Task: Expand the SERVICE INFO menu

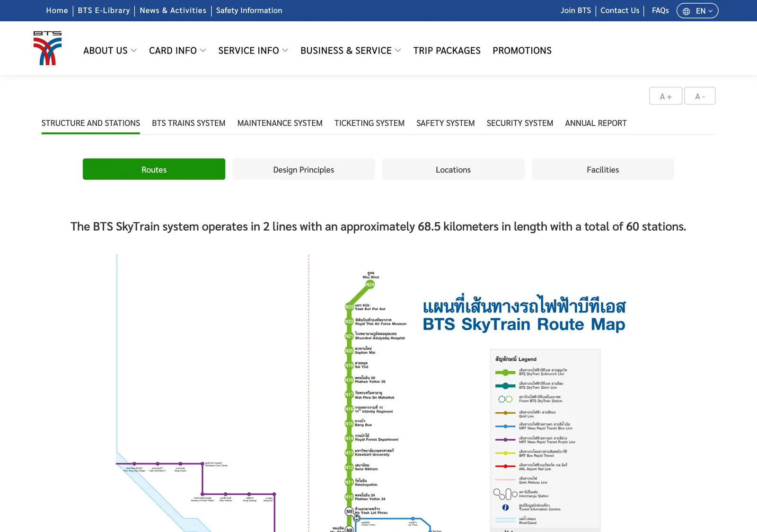Action: 253,51
